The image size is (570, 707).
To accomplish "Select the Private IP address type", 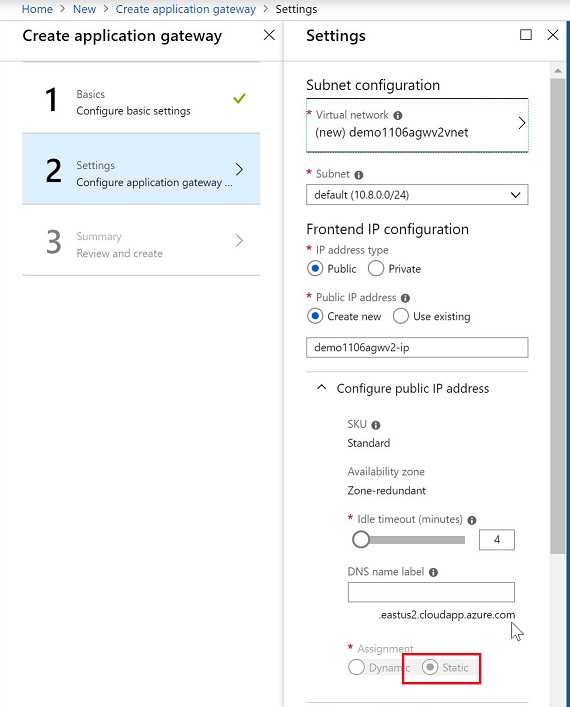I will point(376,269).
